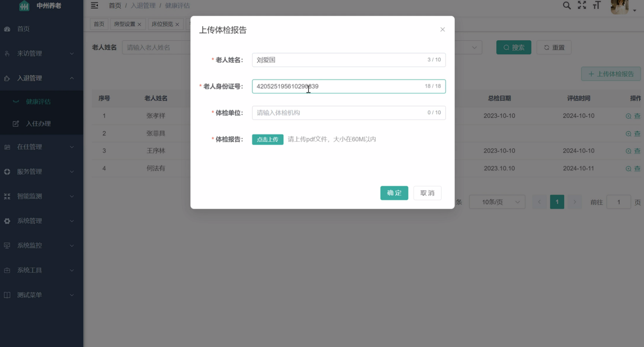Select 入住办理 in the sidebar
This screenshot has height=347, width=644.
[38, 124]
